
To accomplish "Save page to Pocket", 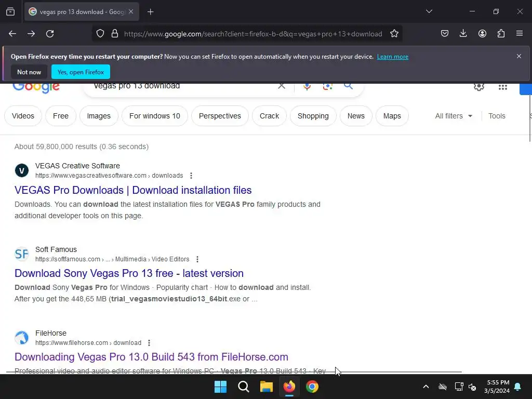I will click(445, 33).
